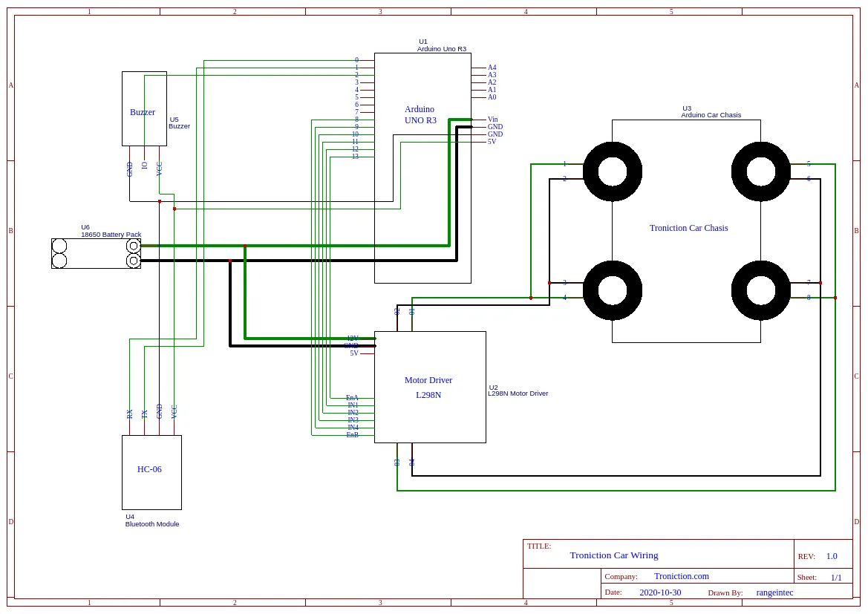Select the 18650 battery pack symbol

pyautogui.click(x=96, y=254)
